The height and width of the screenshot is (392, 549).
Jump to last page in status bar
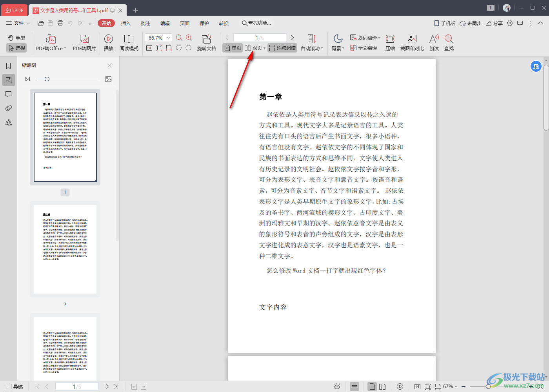point(116,387)
